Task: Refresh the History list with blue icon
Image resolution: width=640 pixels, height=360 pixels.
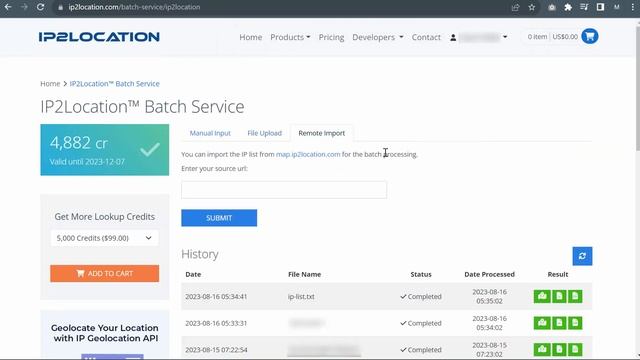Action: 582,256
